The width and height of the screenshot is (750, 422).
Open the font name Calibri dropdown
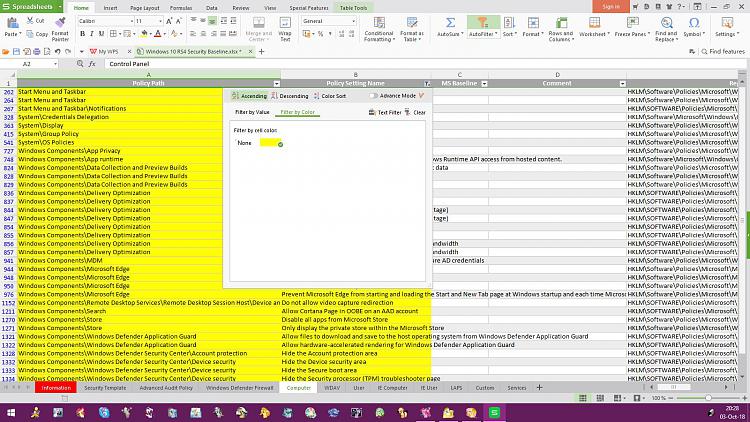[132, 21]
